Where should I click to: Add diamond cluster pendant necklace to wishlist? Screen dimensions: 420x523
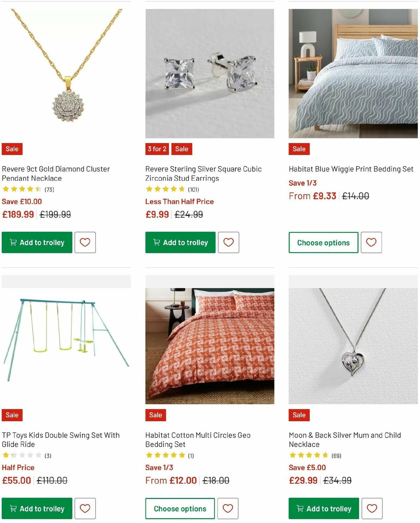(85, 242)
